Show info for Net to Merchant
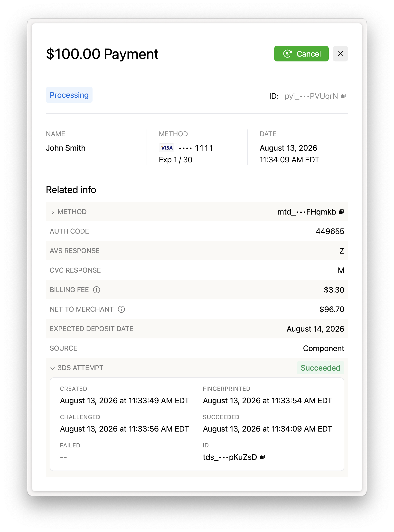The image size is (394, 532). point(122,309)
